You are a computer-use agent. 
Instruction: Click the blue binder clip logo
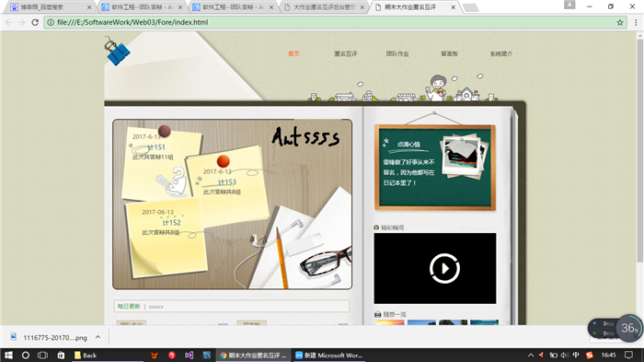click(117, 51)
